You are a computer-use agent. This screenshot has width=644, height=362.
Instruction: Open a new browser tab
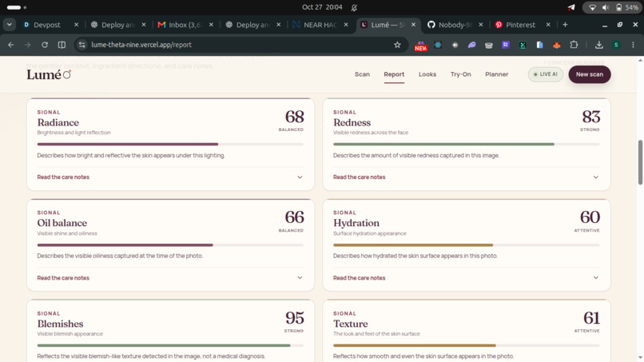point(565,25)
